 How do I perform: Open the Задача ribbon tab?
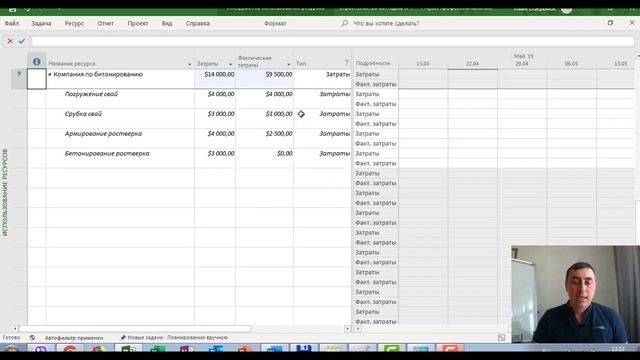(42, 23)
